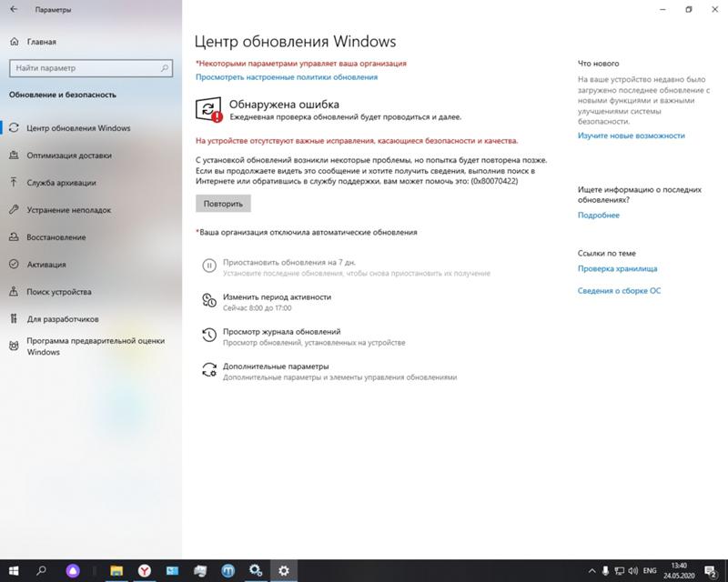Open the Action Center notifications icon

click(x=711, y=571)
